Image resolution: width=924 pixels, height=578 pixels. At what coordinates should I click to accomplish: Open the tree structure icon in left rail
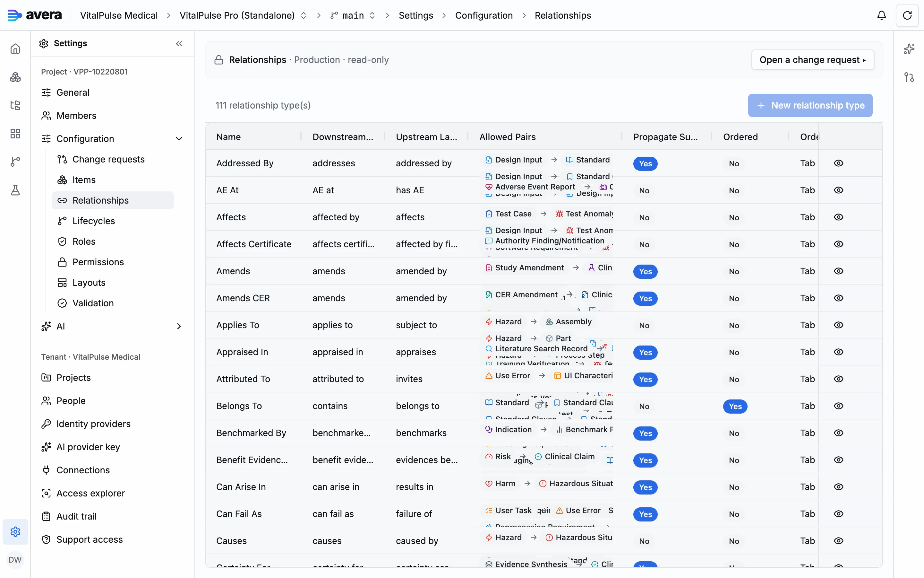coord(15,105)
